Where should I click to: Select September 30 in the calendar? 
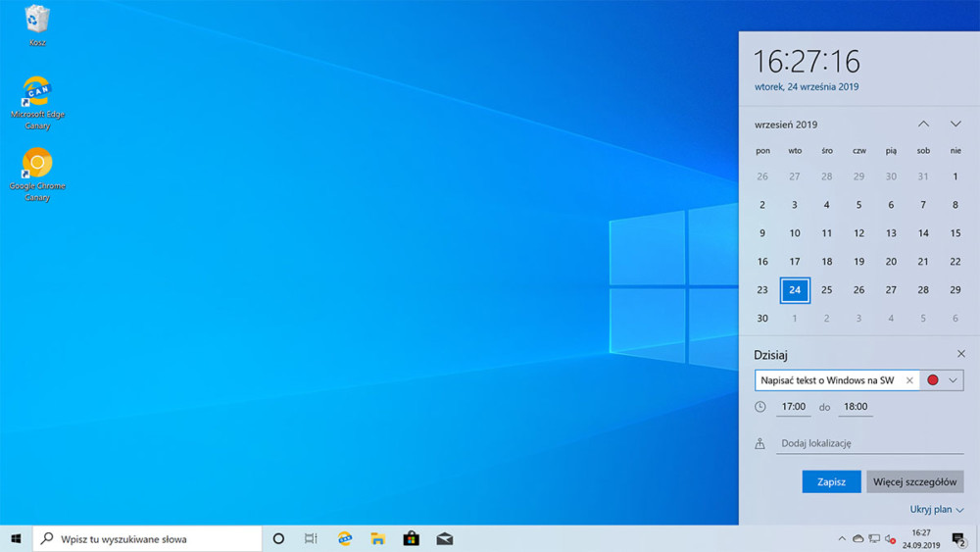pyautogui.click(x=762, y=319)
